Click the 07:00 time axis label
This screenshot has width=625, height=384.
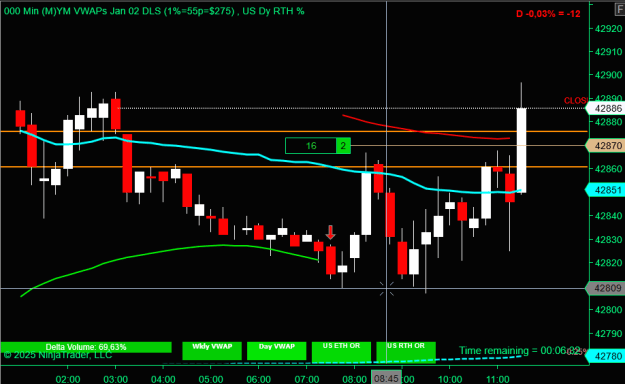pyautogui.click(x=307, y=379)
